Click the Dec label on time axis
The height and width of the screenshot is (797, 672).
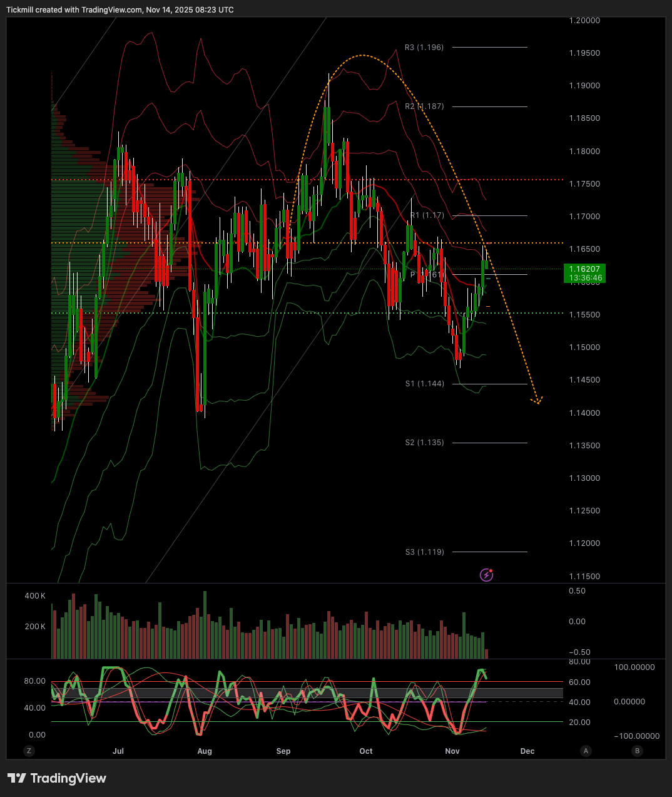point(527,751)
